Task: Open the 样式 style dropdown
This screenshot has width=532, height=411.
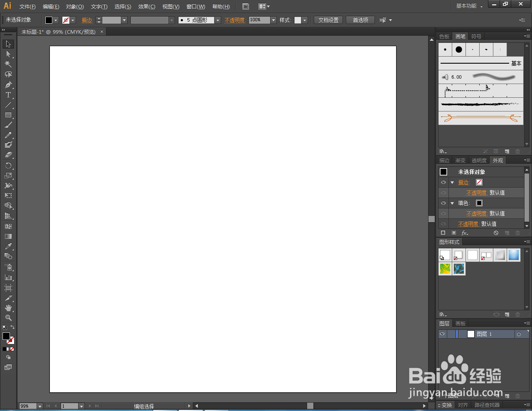Action: 305,20
